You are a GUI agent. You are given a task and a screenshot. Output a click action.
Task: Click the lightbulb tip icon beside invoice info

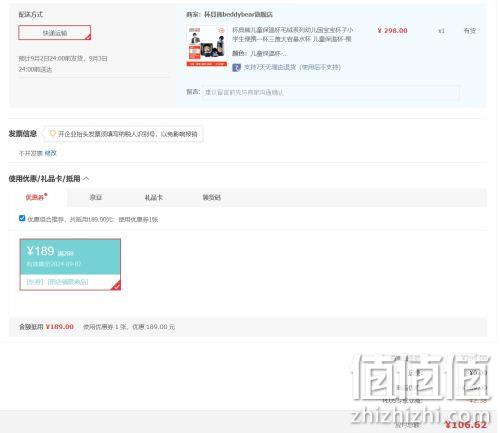[x=53, y=134]
